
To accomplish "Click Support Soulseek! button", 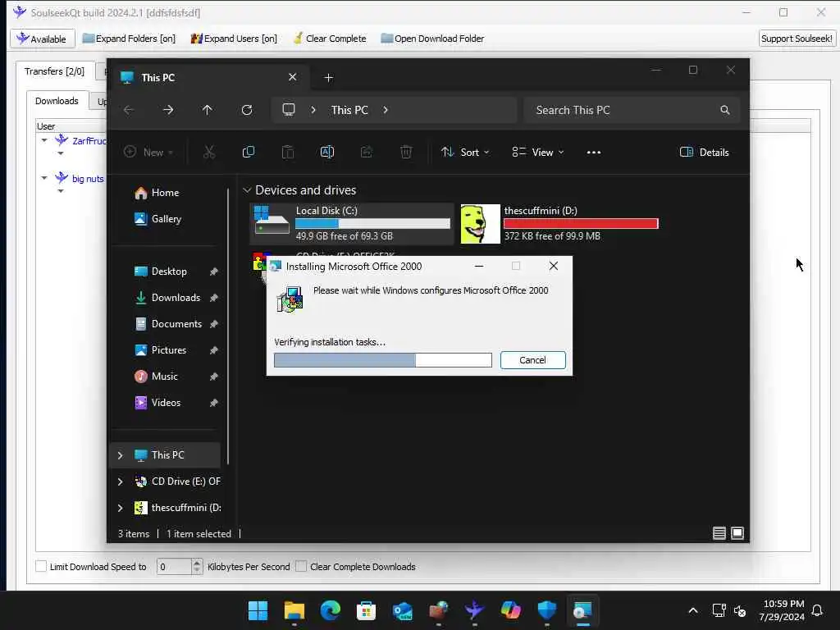I will (x=797, y=39).
